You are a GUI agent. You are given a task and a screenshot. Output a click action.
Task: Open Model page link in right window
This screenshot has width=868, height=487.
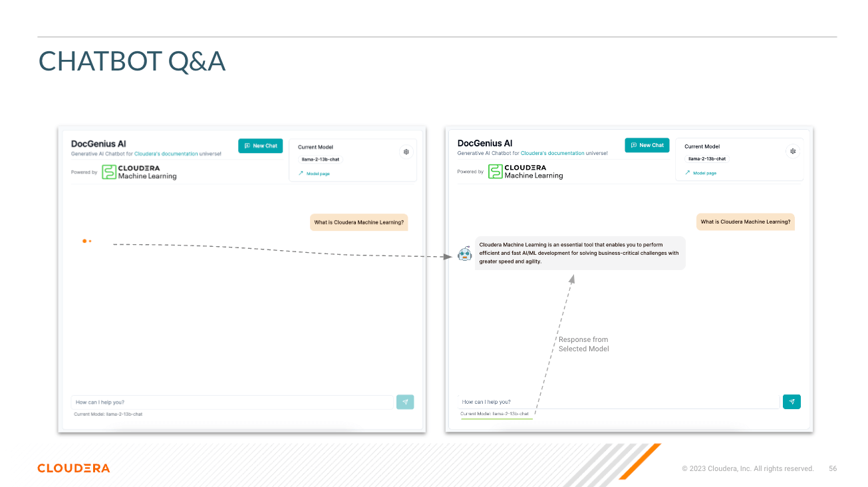tap(701, 173)
